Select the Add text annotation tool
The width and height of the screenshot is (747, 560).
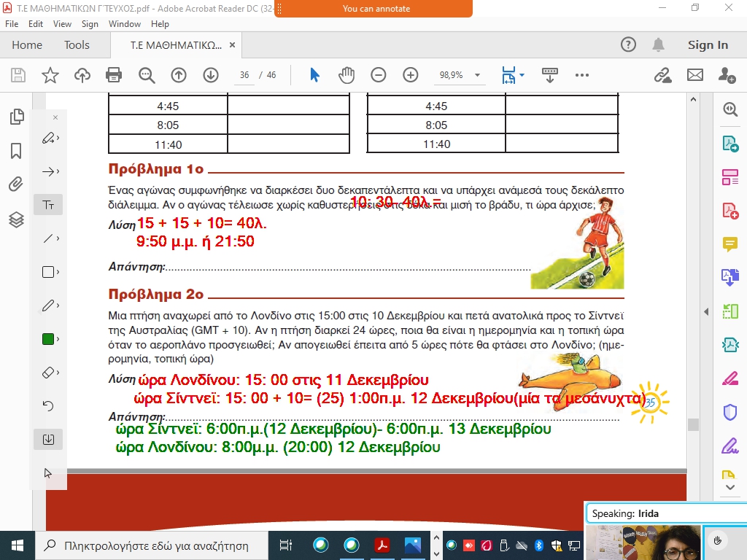(x=48, y=205)
